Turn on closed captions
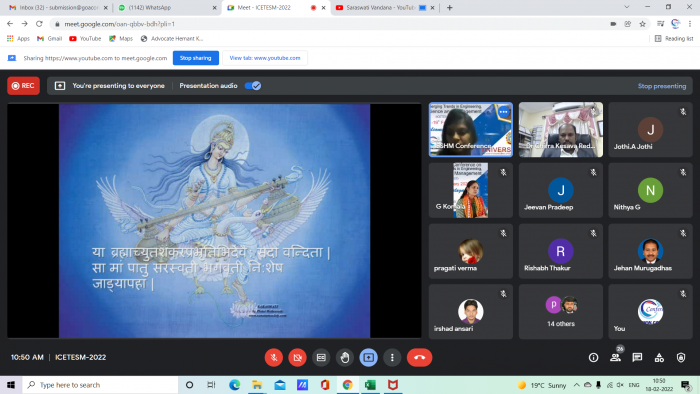Viewport: 700px width, 394px height. click(321, 357)
